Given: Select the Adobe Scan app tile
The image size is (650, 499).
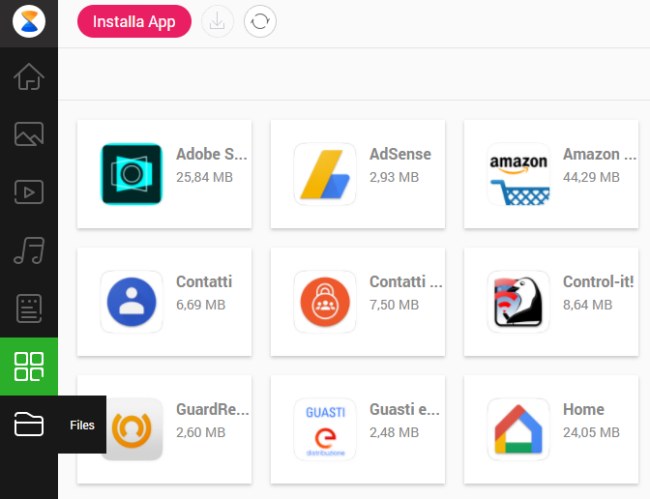Looking at the screenshot, I should (x=164, y=174).
